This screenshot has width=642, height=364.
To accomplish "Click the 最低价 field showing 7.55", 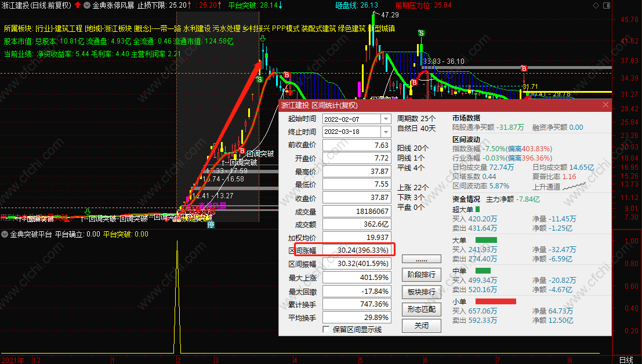I will [357, 184].
